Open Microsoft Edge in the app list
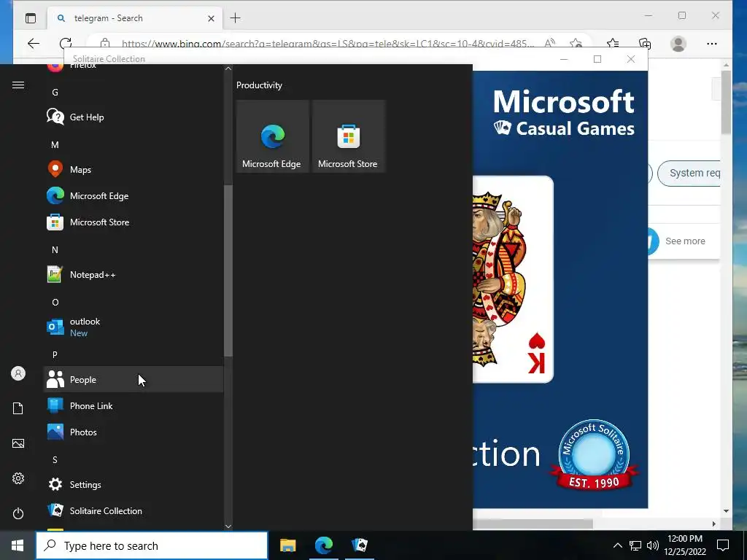 (x=133, y=195)
